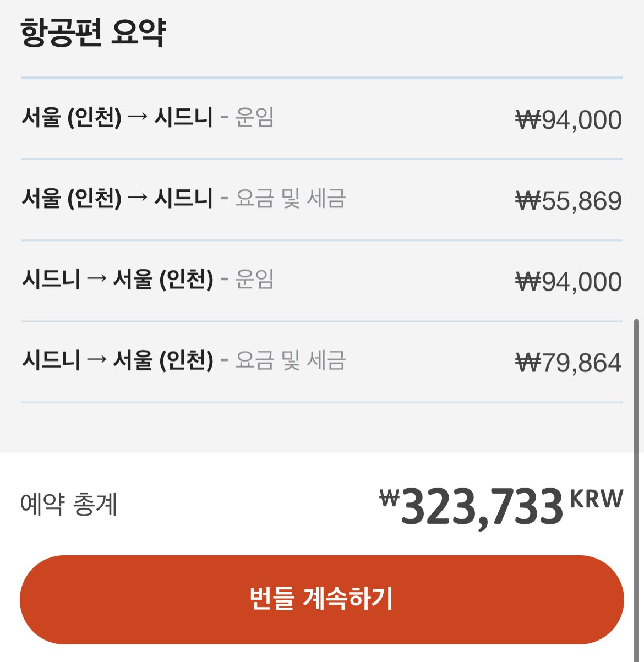
Task: Click the small ₩ symbol before the total 323,733
Action: tap(389, 498)
